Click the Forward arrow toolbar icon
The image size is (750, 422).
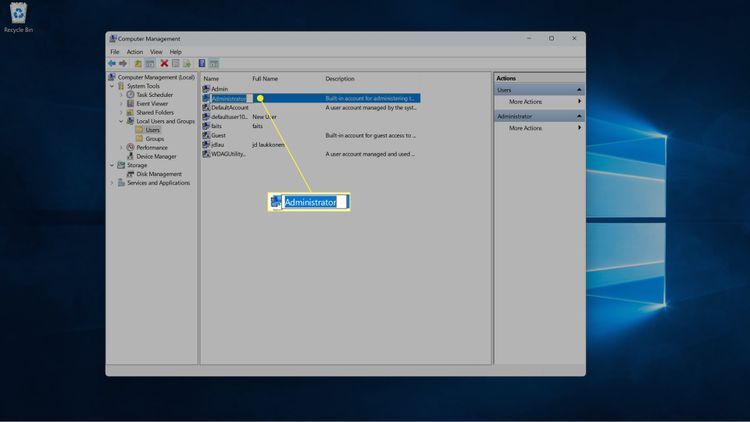click(x=123, y=63)
